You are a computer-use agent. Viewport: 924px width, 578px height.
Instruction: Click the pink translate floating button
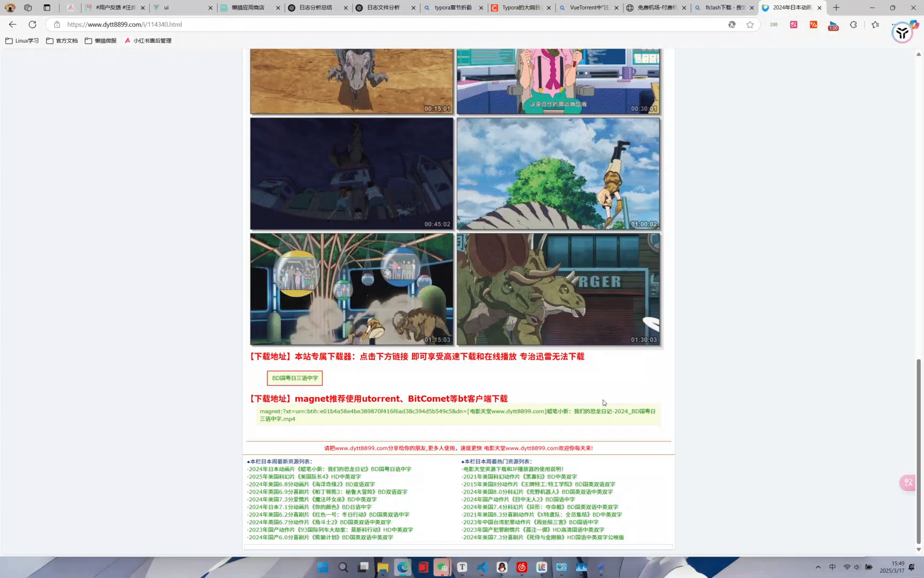908,483
